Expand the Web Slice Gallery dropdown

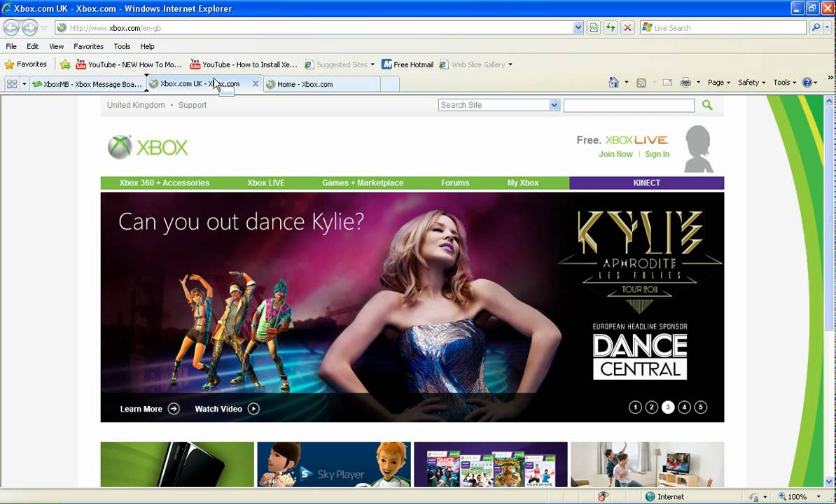click(x=510, y=64)
